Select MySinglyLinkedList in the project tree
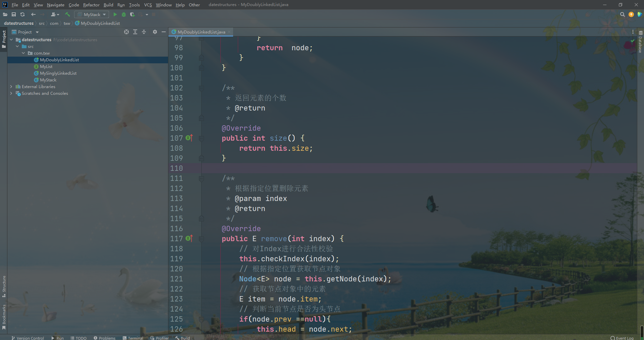The height and width of the screenshot is (340, 644). tap(58, 73)
